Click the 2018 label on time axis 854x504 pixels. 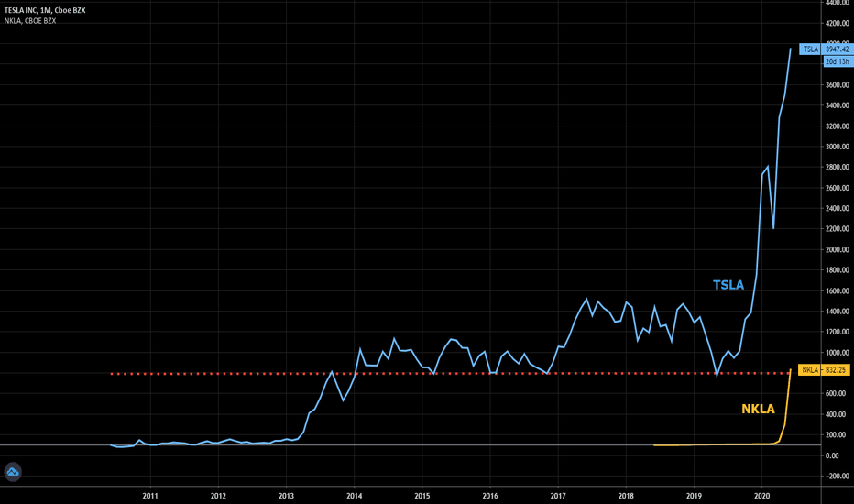coord(626,496)
